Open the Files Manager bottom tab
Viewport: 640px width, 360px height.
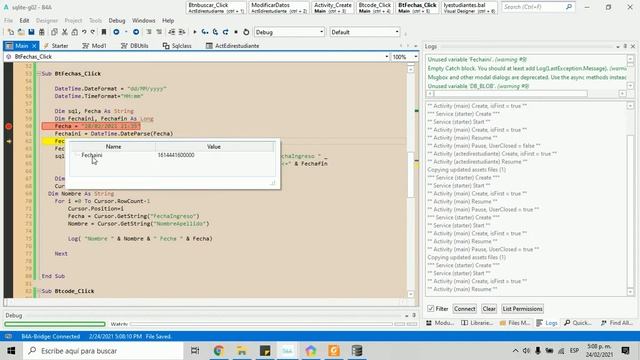(x=515, y=323)
